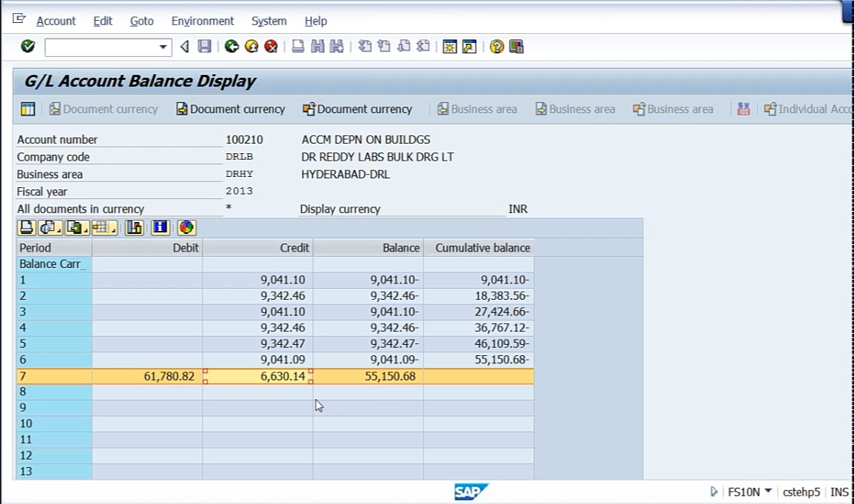This screenshot has width=854, height=504.
Task: Open the colored pie chart graphic icon
Action: (186, 228)
